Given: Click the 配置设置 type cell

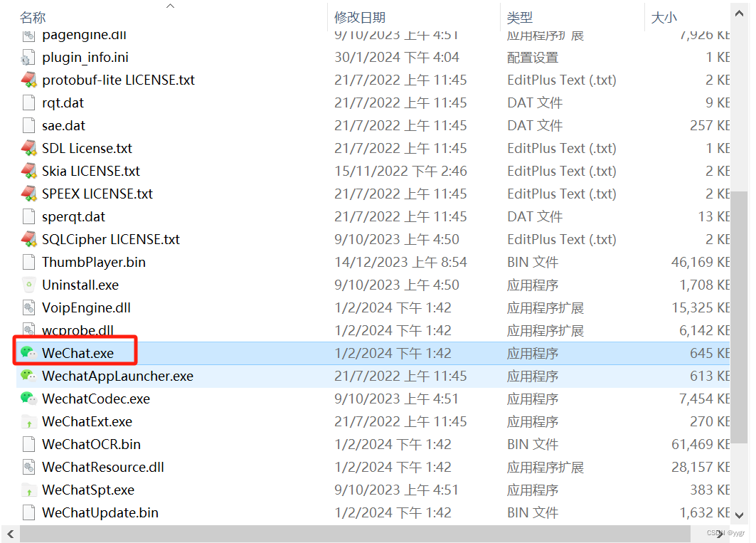Looking at the screenshot, I should [533, 58].
